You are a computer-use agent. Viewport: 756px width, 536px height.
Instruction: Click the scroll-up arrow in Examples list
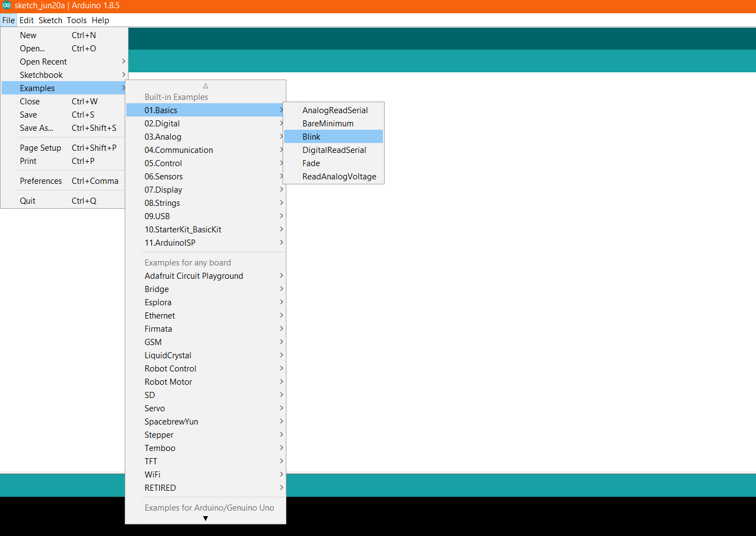tap(205, 86)
